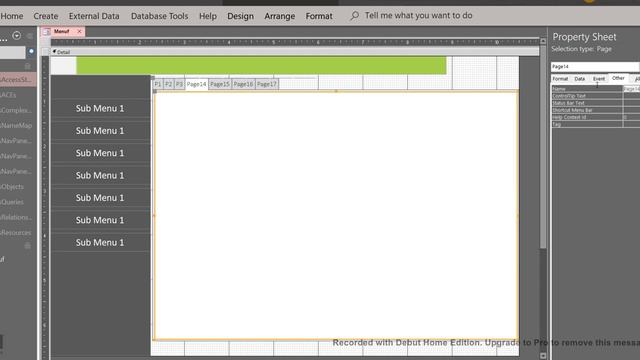Select the Menuf document tab
This screenshot has width=640, height=360.
point(62,31)
